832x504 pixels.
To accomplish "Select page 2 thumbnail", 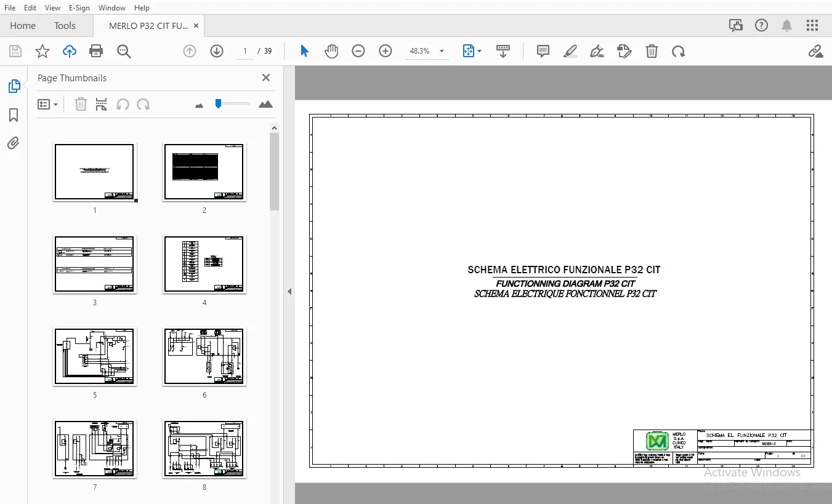I will (x=204, y=172).
